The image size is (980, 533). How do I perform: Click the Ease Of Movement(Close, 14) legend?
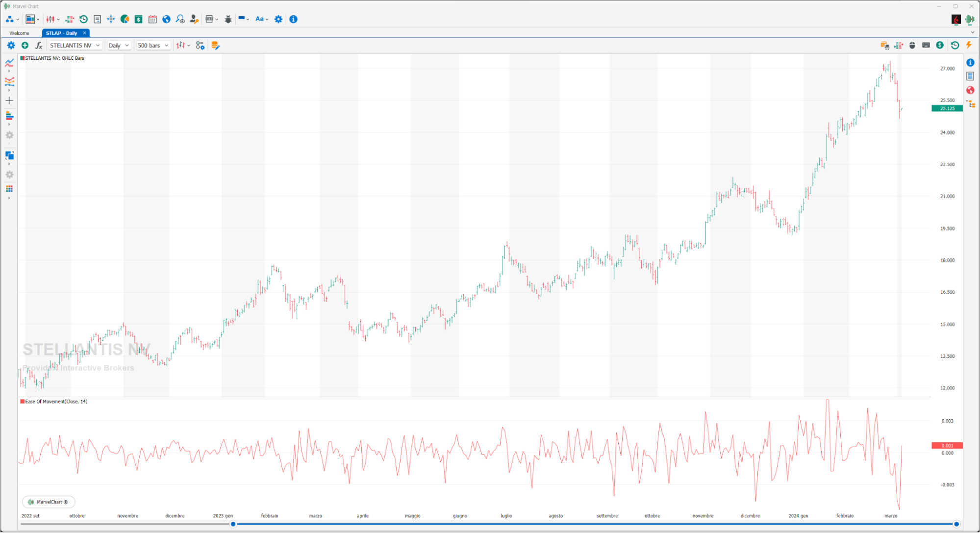point(54,402)
